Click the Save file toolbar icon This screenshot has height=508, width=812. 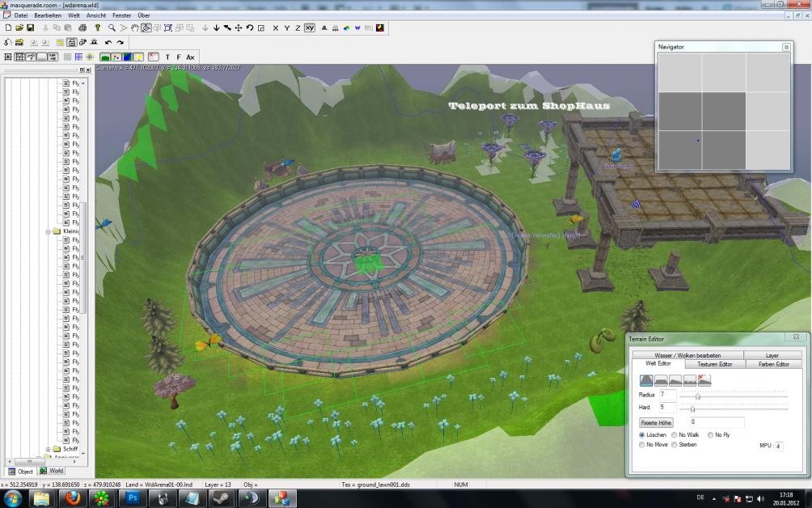pyautogui.click(x=31, y=28)
